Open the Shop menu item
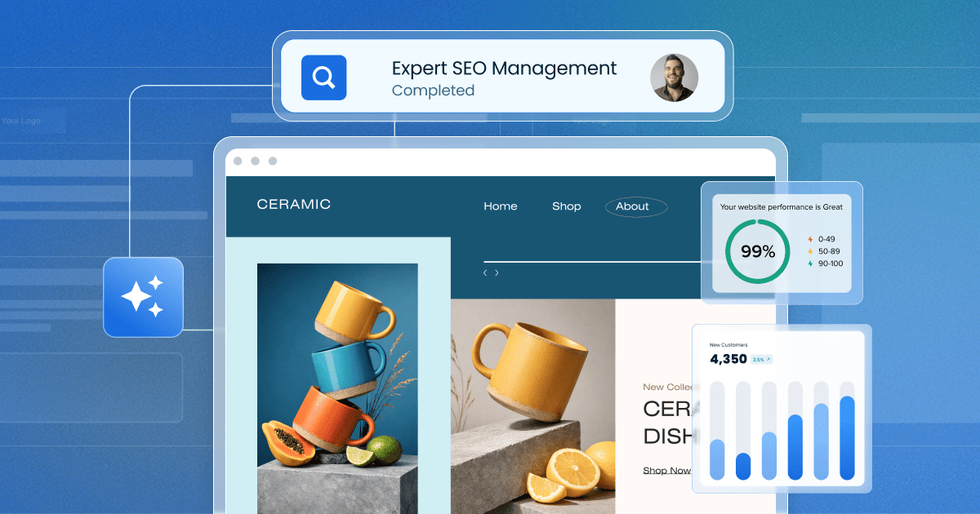 click(566, 206)
